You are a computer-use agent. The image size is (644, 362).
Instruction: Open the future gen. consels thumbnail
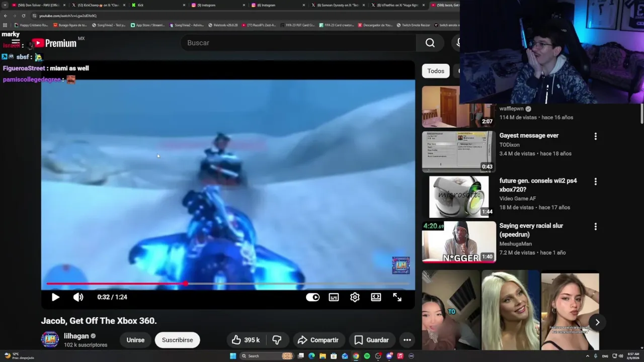[459, 197]
